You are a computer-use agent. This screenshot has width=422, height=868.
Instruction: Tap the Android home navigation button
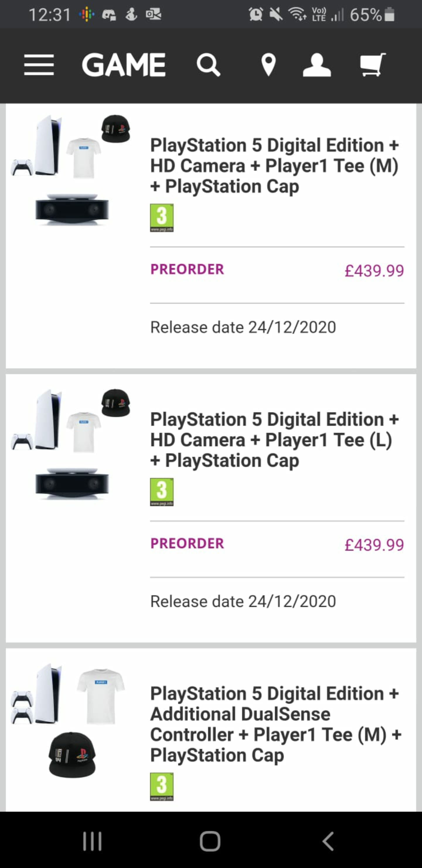click(x=210, y=841)
